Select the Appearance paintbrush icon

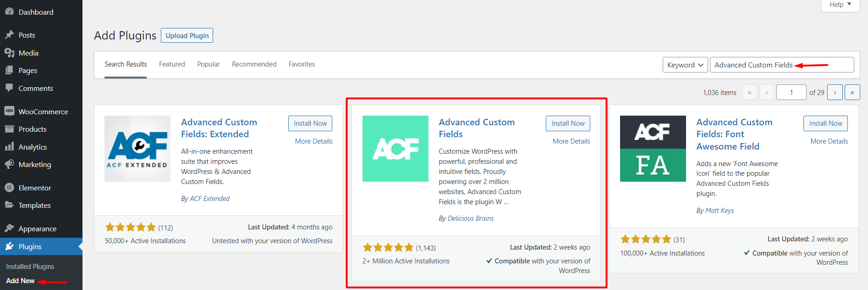click(x=11, y=228)
